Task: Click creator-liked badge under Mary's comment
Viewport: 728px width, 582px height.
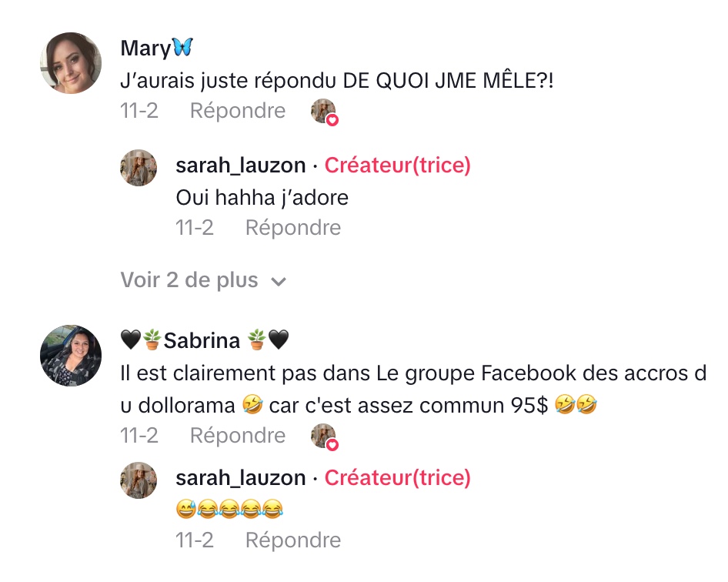Action: pyautogui.click(x=324, y=112)
